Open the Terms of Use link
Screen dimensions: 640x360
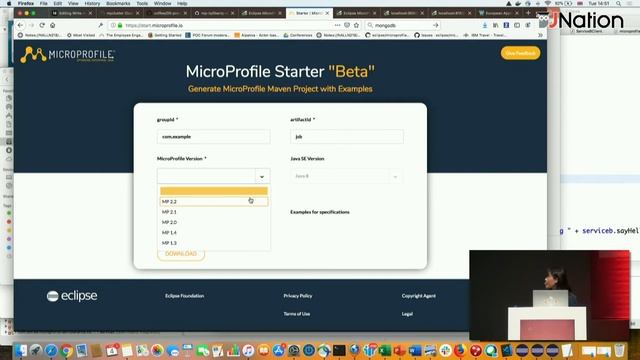pos(297,314)
